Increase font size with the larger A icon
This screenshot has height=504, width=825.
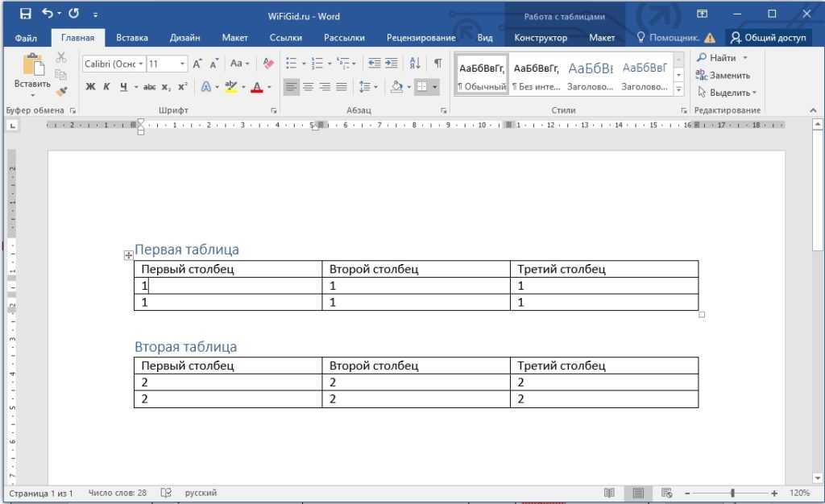click(x=197, y=64)
